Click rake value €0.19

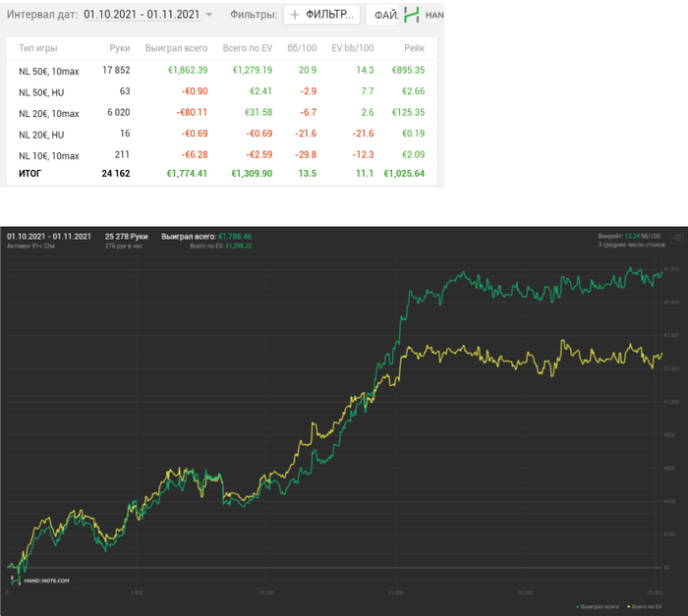414,134
